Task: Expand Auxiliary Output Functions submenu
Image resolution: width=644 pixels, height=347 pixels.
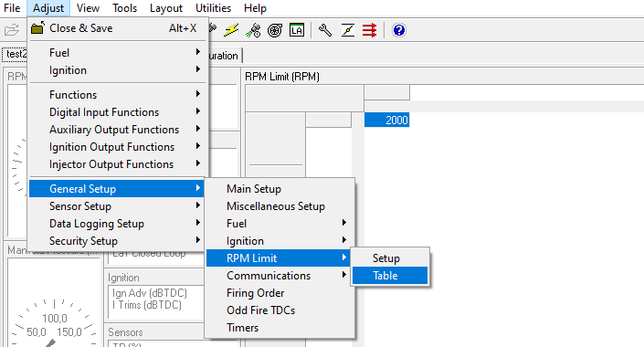Action: [118, 130]
